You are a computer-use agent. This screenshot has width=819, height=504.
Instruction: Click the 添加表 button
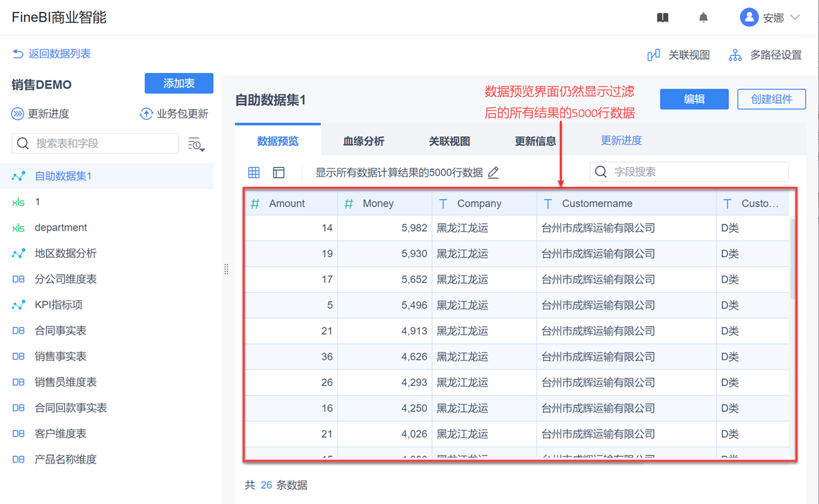click(179, 83)
